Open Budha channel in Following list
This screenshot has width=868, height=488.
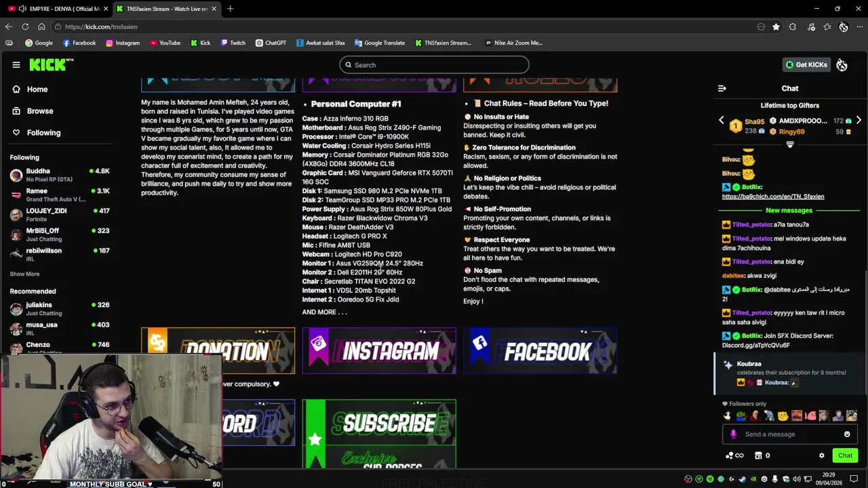[x=60, y=175]
